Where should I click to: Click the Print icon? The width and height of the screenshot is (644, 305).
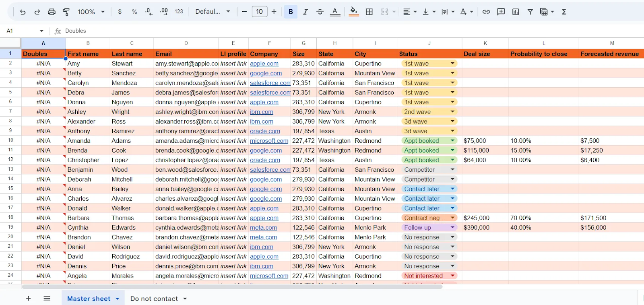[52, 12]
